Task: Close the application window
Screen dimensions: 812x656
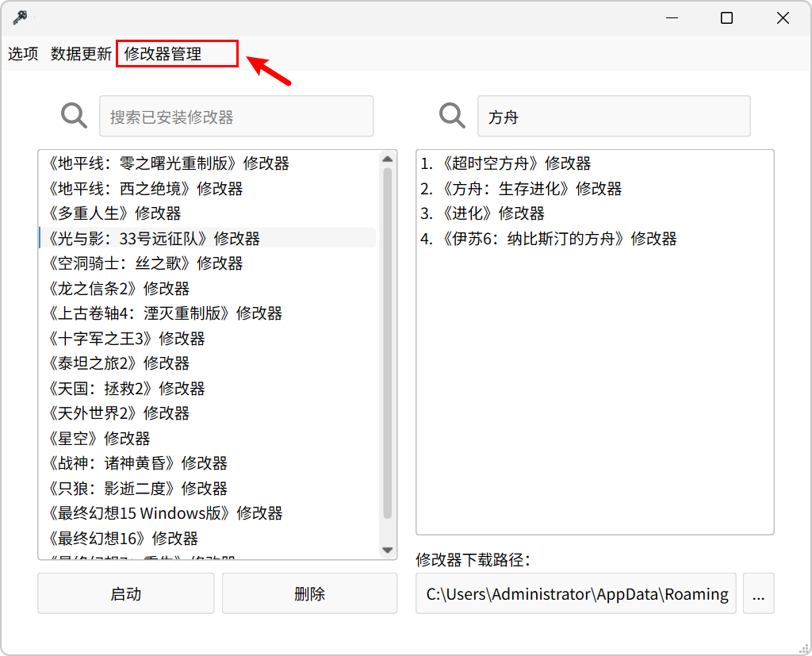Action: (x=783, y=17)
